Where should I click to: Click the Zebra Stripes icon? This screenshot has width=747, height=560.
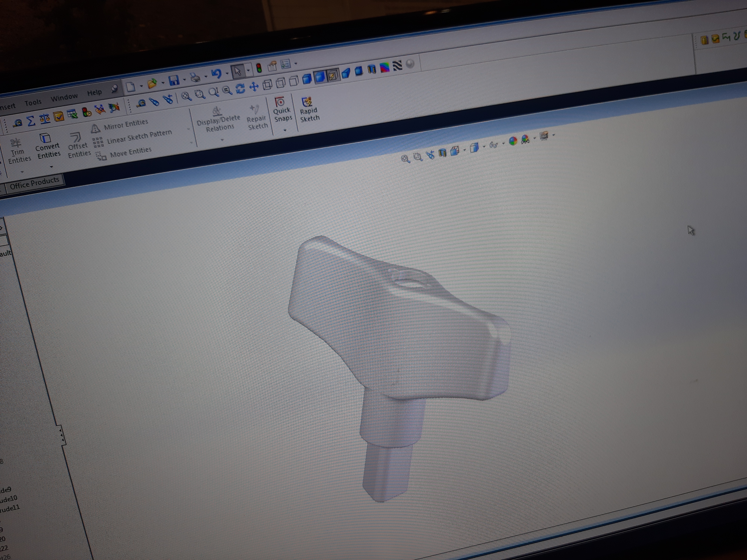point(397,65)
